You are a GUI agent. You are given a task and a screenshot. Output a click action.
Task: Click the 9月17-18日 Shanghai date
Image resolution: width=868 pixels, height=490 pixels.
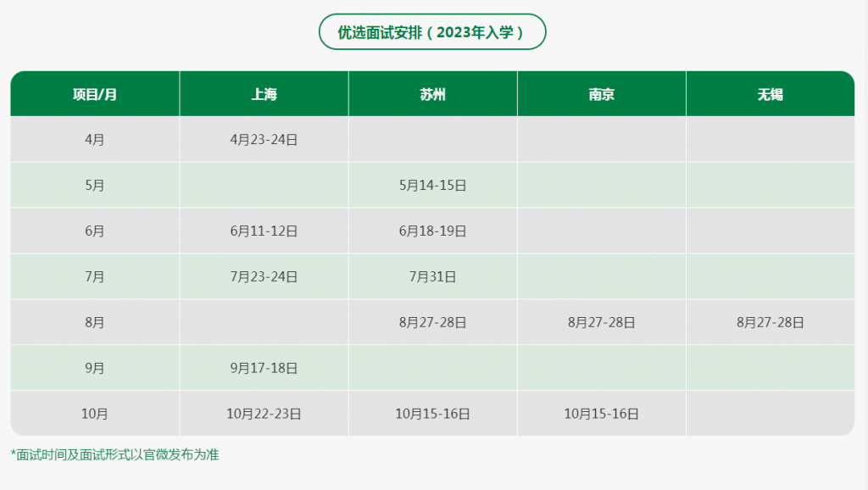(x=264, y=369)
